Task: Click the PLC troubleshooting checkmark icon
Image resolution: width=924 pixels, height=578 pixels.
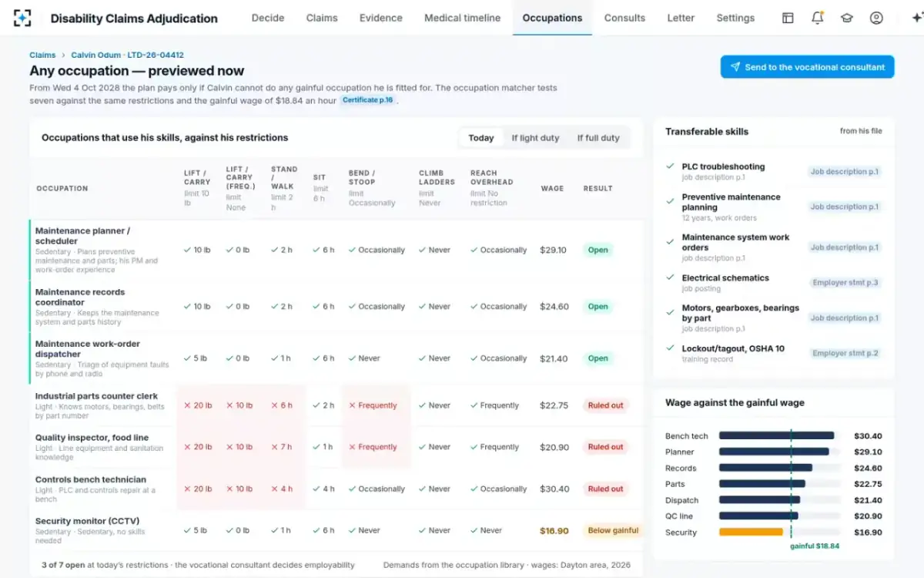Action: [670, 166]
